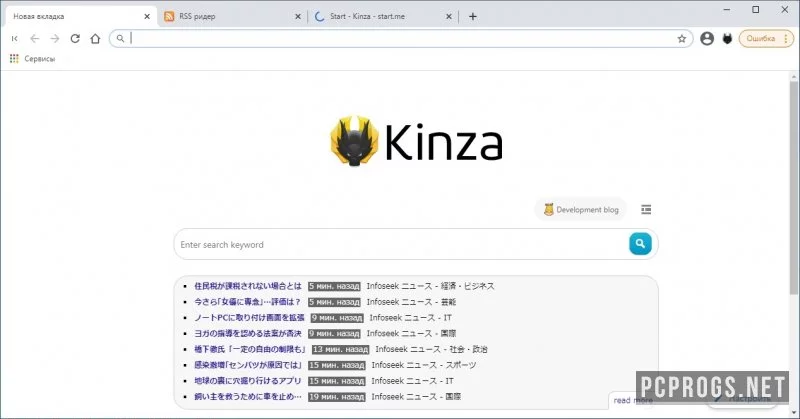Screen dimensions: 800x419
Task: Click source Infoseek ニュース - 社会・政治
Action: click(432, 349)
